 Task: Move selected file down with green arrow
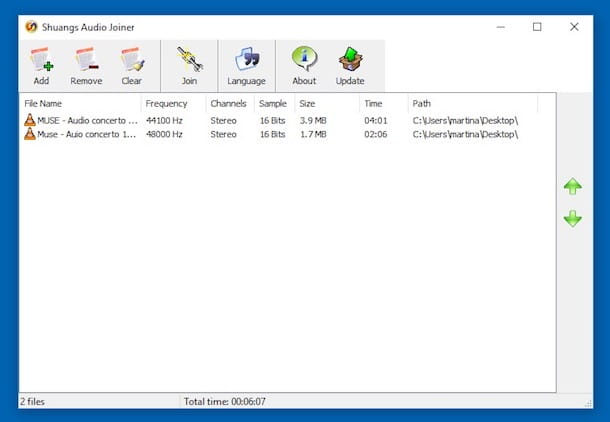point(573,219)
